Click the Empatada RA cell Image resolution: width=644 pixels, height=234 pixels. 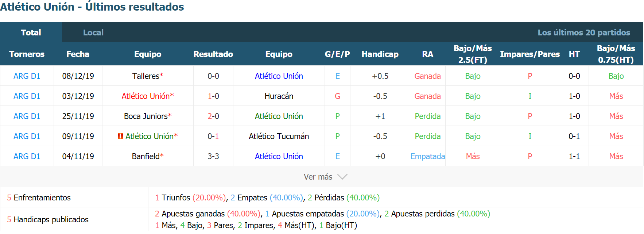click(x=428, y=156)
